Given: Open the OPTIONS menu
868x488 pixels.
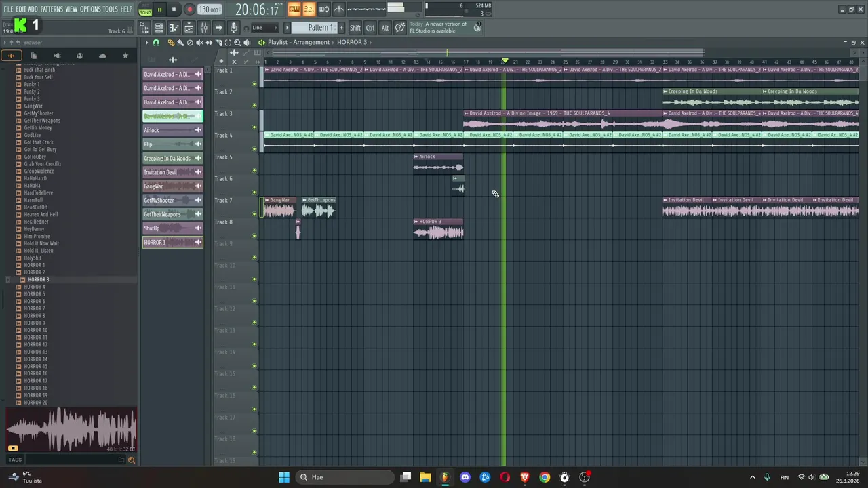Looking at the screenshot, I should pos(90,9).
